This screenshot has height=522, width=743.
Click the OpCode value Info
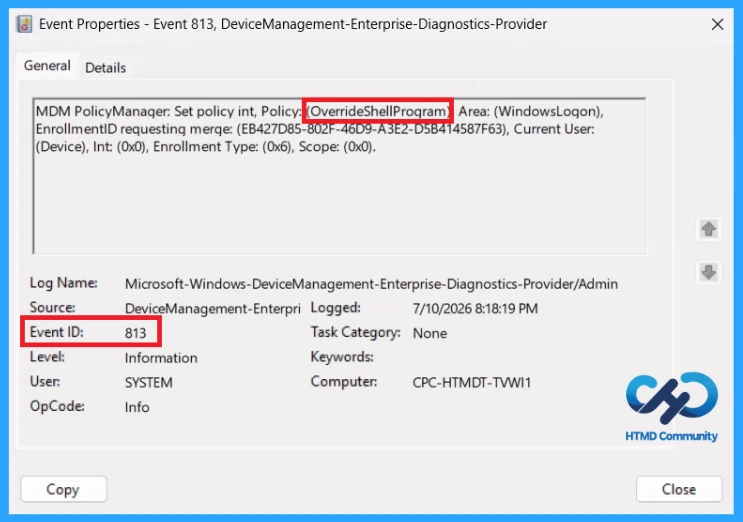[x=137, y=407]
